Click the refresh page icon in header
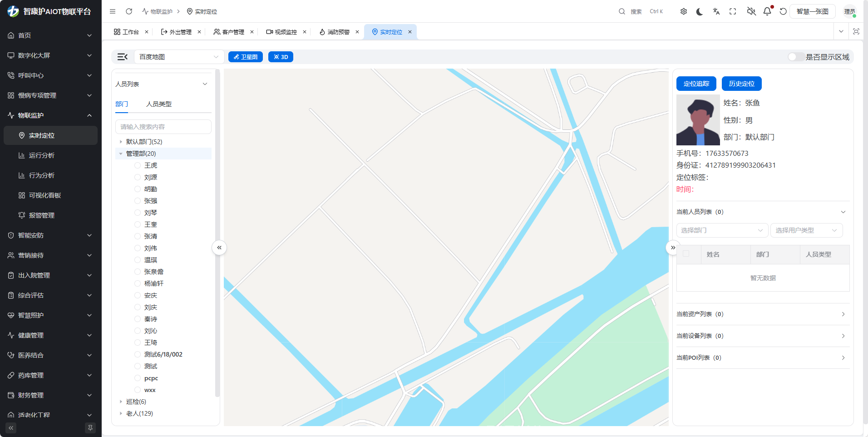The height and width of the screenshot is (437, 868). [129, 11]
